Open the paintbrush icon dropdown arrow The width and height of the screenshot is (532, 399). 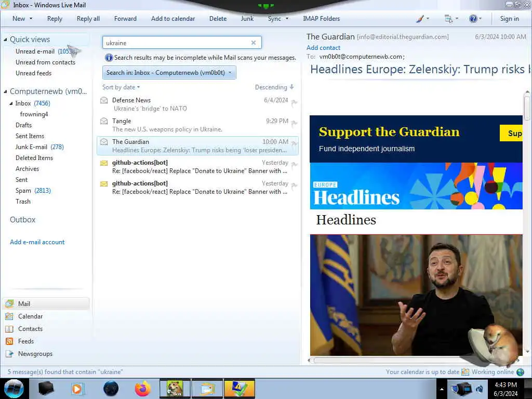tap(428, 19)
